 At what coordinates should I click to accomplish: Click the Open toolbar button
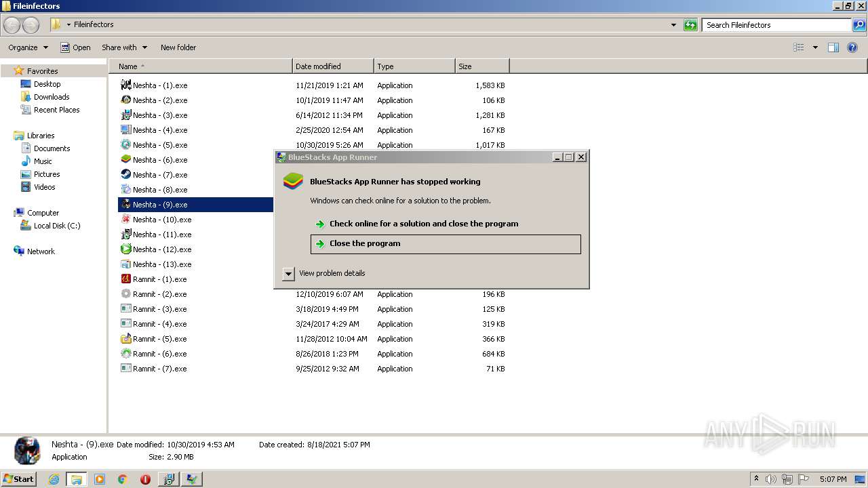tap(75, 47)
